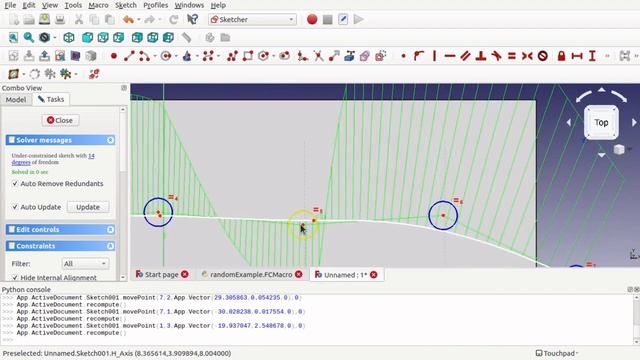
Task: Select the Extend edge tool
Action: click(334, 56)
